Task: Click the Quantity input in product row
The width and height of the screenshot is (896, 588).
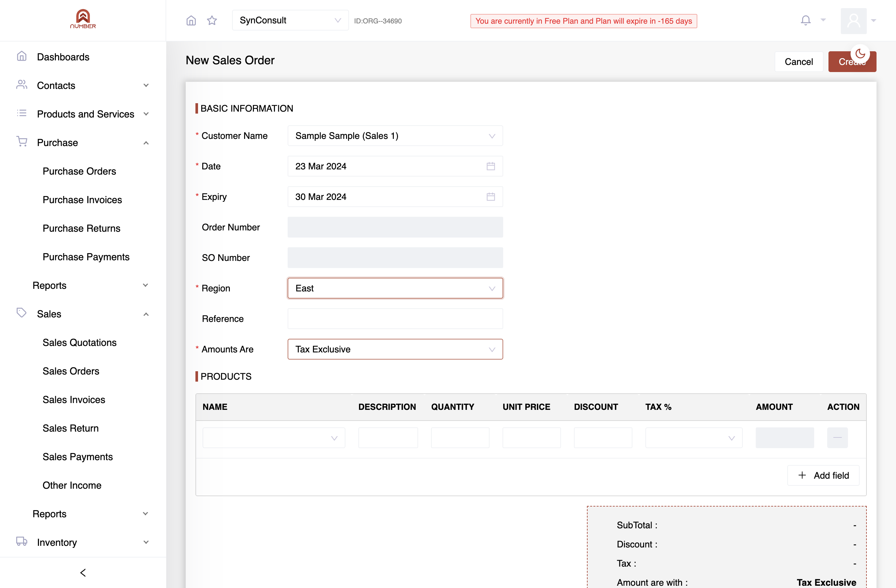Action: coord(460,437)
